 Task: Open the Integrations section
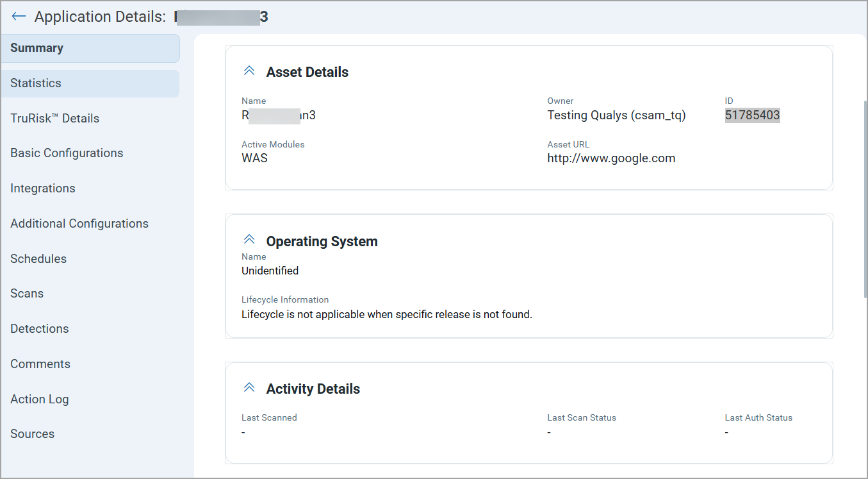point(43,189)
